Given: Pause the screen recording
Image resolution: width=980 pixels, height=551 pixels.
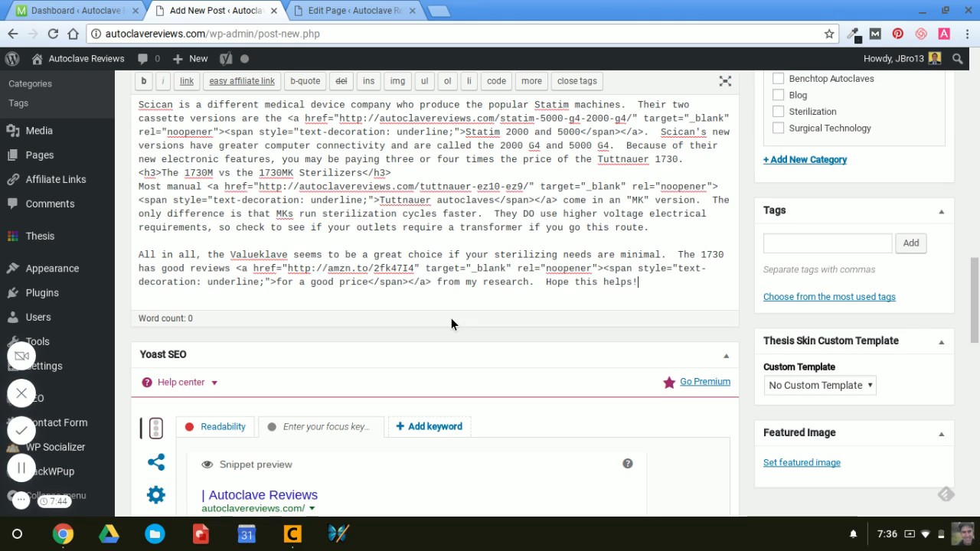Looking at the screenshot, I should [x=21, y=468].
